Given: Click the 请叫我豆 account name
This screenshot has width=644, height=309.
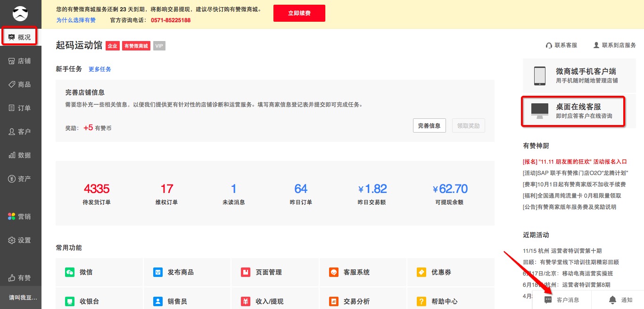Looking at the screenshot, I should pyautogui.click(x=23, y=298).
